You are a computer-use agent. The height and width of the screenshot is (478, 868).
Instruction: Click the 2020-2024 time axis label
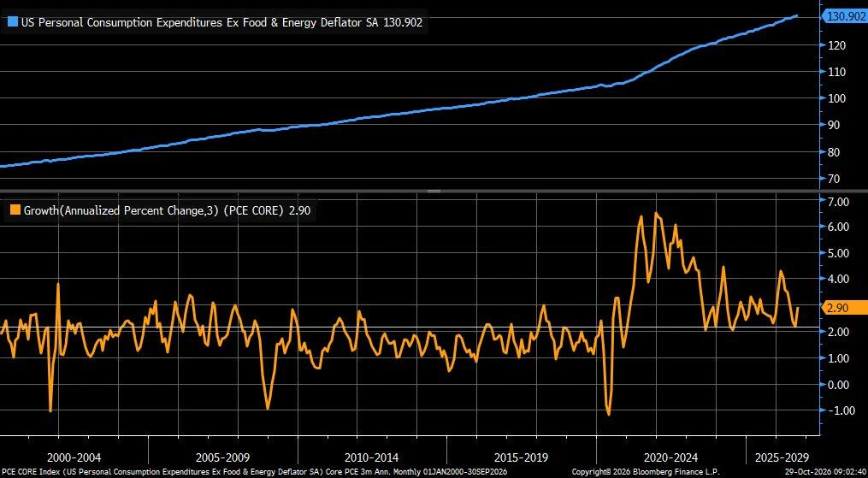pyautogui.click(x=670, y=457)
